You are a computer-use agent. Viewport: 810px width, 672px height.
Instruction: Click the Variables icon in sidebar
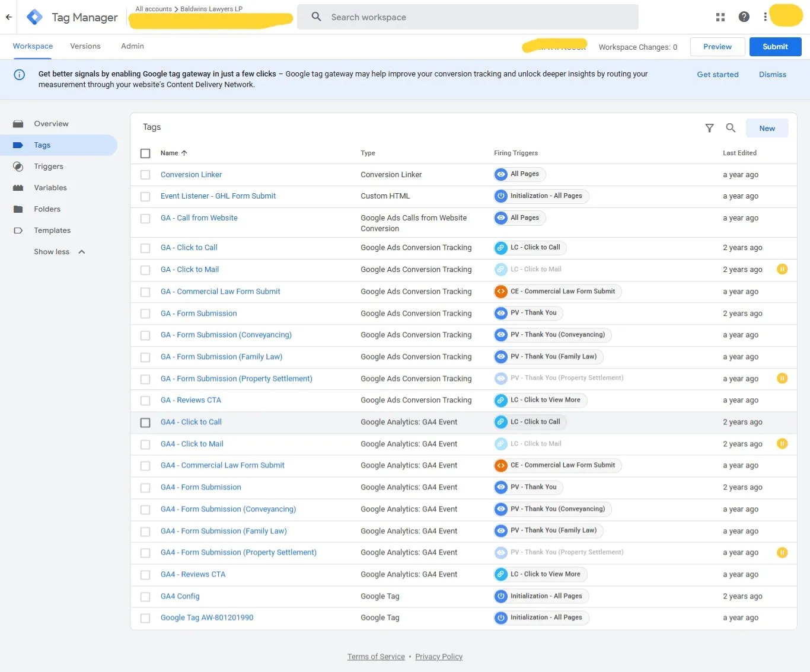pyautogui.click(x=18, y=188)
